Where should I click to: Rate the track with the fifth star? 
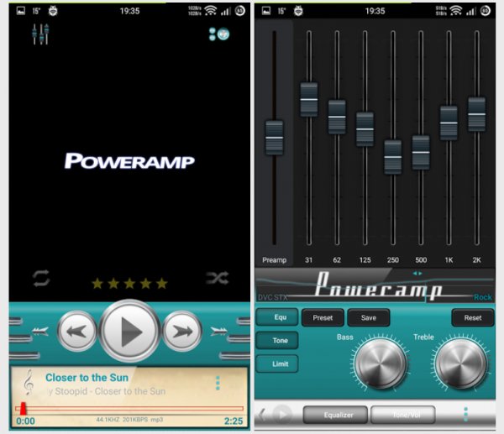coord(161,284)
